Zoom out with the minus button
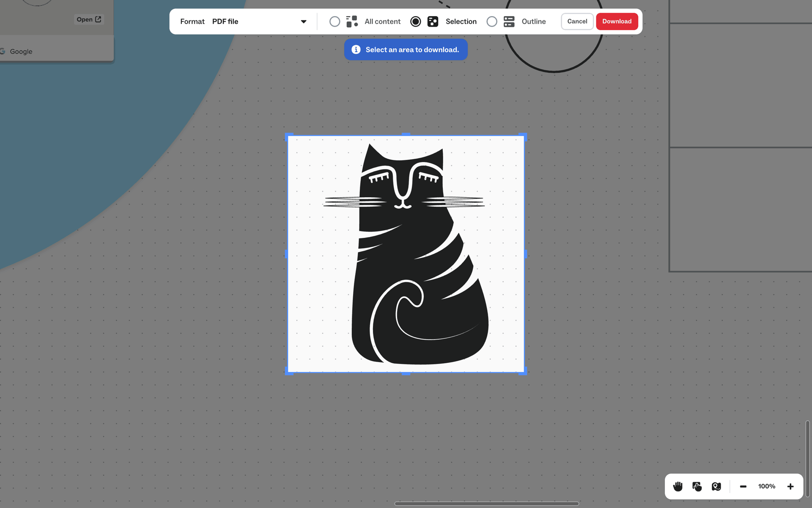This screenshot has height=508, width=812. (743, 486)
